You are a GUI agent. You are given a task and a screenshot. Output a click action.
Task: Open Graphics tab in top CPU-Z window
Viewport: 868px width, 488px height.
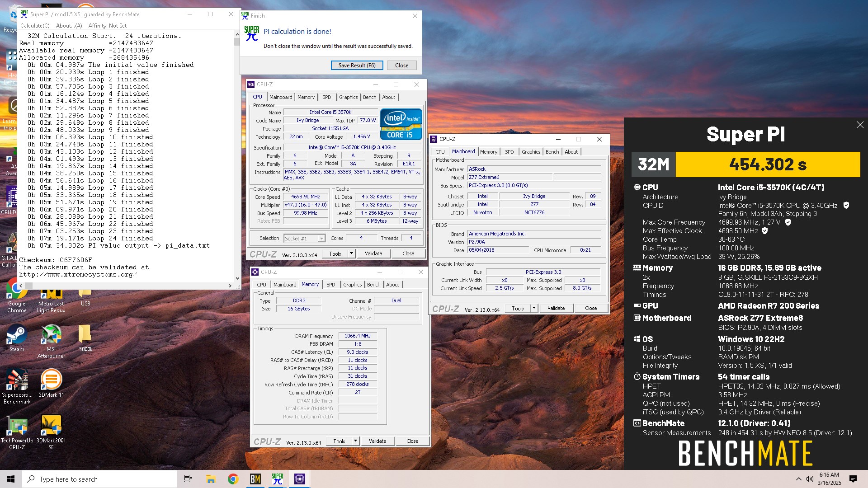point(348,97)
